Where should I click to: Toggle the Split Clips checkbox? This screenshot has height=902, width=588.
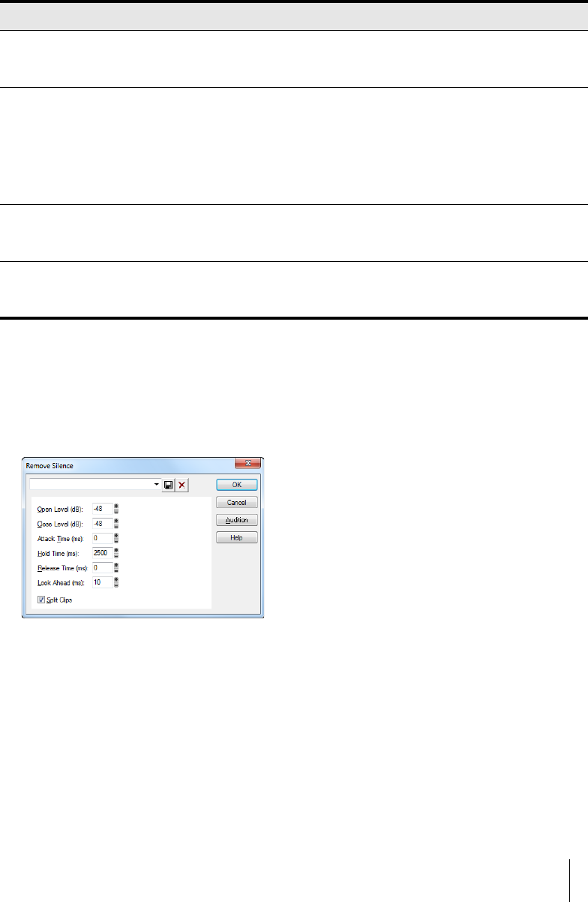pos(41,600)
